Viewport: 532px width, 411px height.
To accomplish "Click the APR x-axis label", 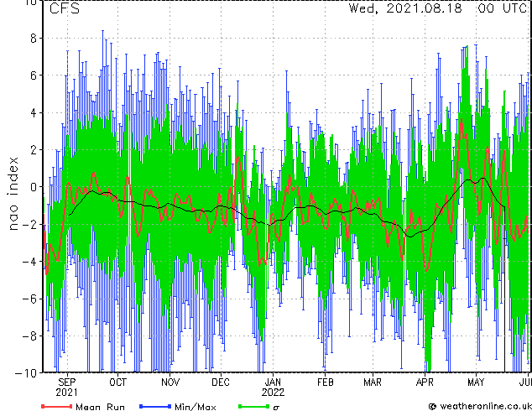I will point(425,382).
